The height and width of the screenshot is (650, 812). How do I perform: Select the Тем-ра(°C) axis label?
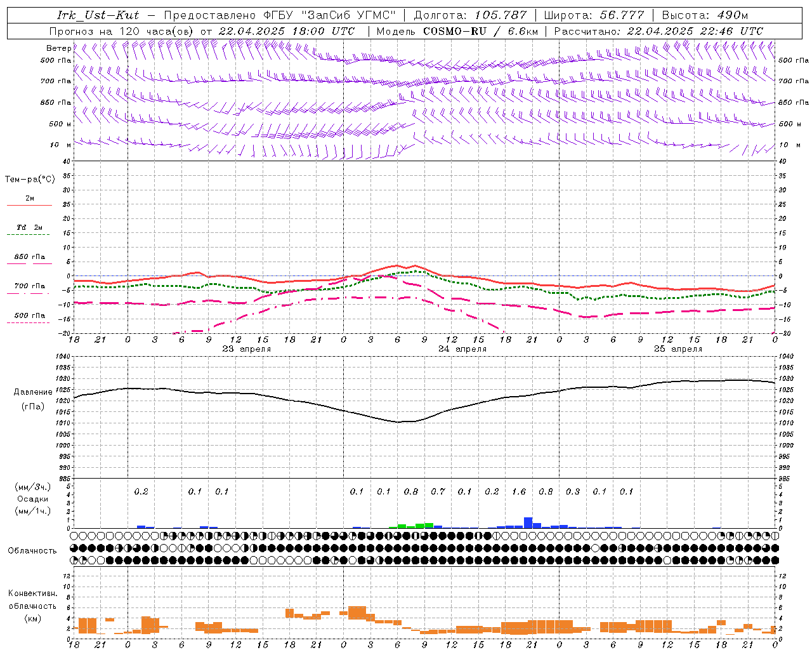tap(30, 179)
